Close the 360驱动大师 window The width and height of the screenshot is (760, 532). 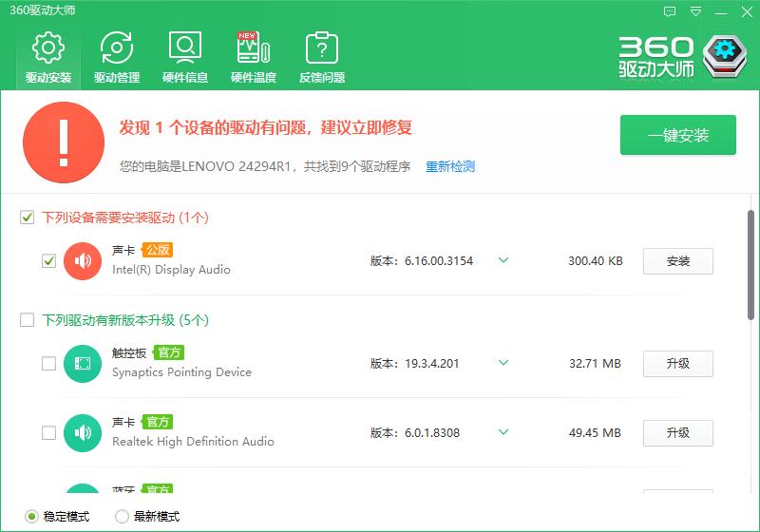click(x=747, y=11)
